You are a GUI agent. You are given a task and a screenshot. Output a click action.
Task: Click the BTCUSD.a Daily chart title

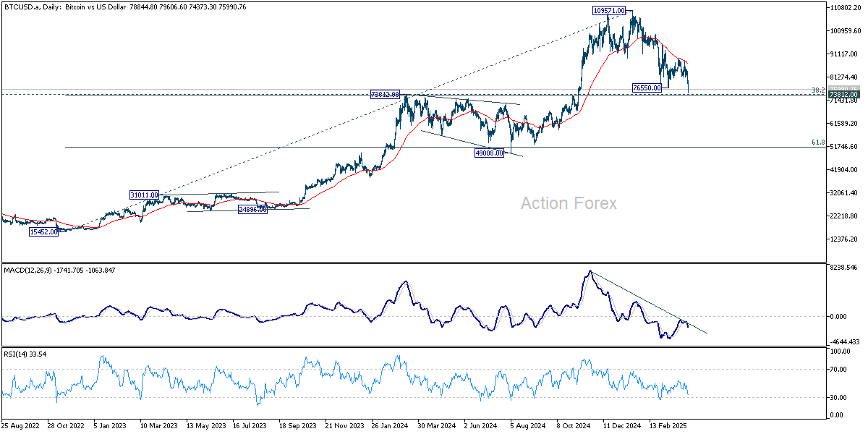tap(124, 7)
